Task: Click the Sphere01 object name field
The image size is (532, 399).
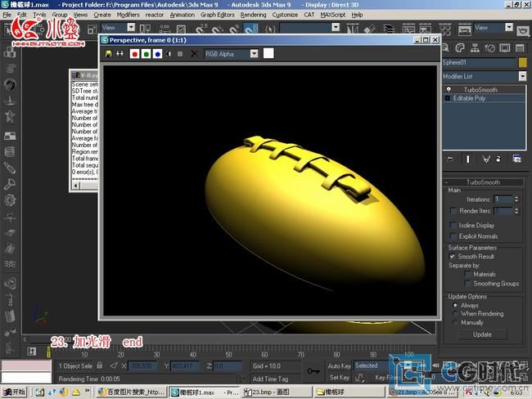Action: (x=479, y=62)
